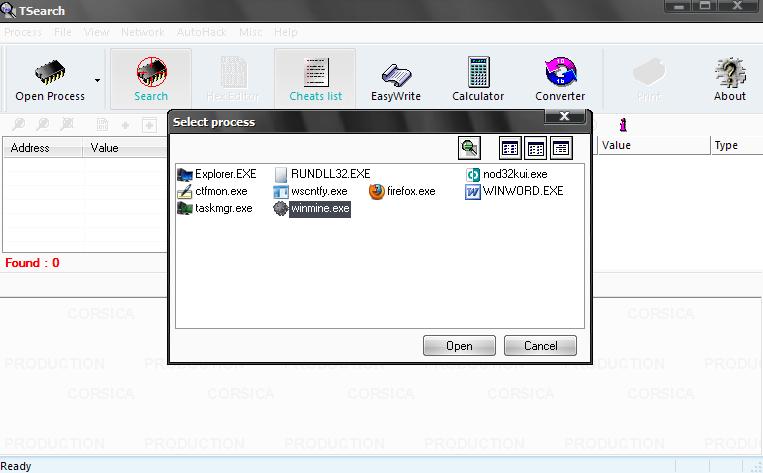This screenshot has height=473, width=763.
Task: Select WINWORD.EXE in the process list
Action: (x=514, y=191)
